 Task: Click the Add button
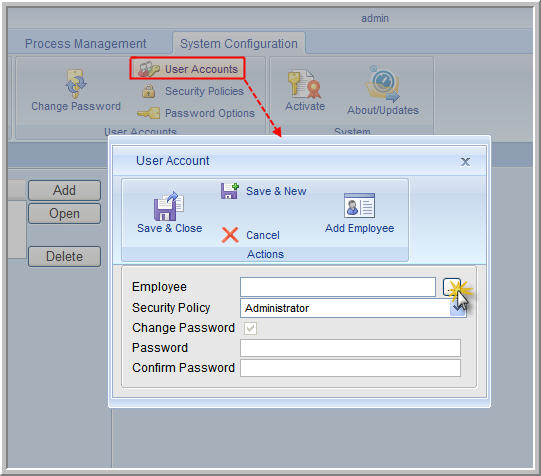[x=65, y=190]
